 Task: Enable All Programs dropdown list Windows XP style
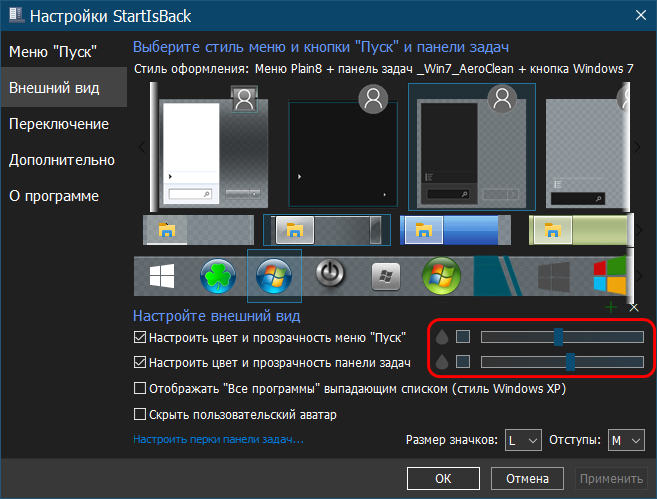coord(140,388)
